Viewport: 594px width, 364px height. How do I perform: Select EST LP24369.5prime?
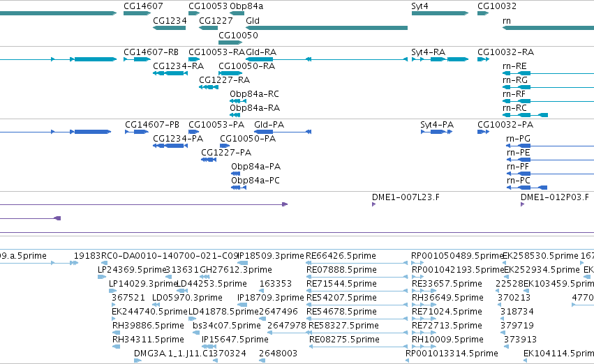132,270
